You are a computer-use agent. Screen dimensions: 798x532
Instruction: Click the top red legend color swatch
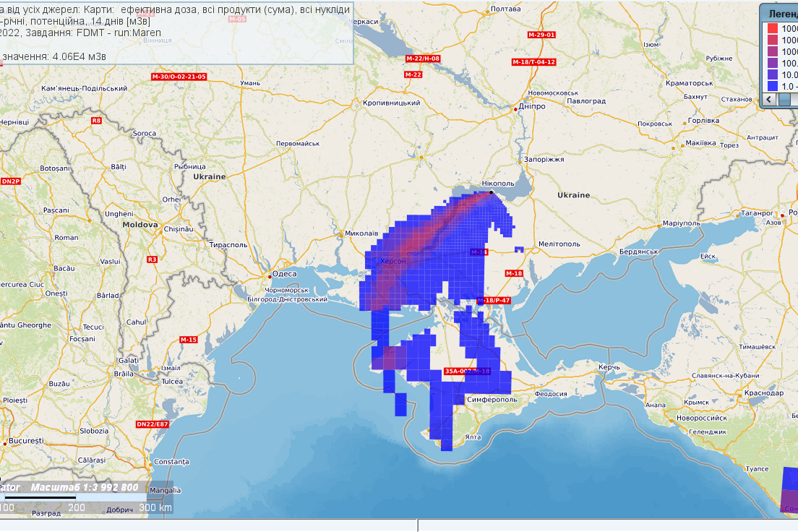[x=771, y=28]
